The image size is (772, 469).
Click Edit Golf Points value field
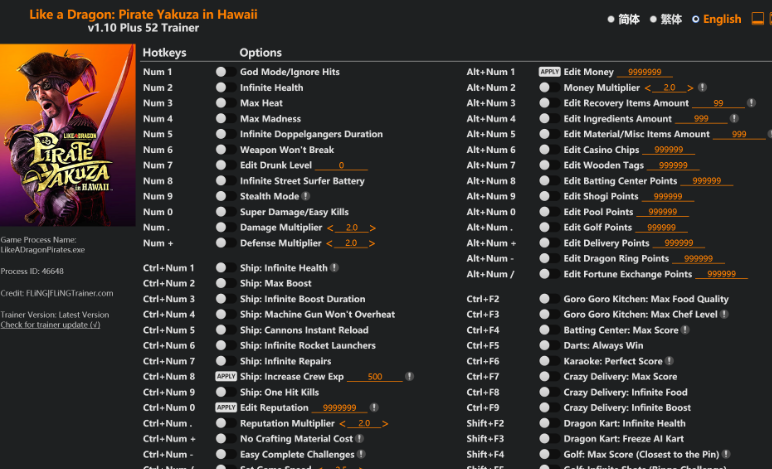pos(661,228)
